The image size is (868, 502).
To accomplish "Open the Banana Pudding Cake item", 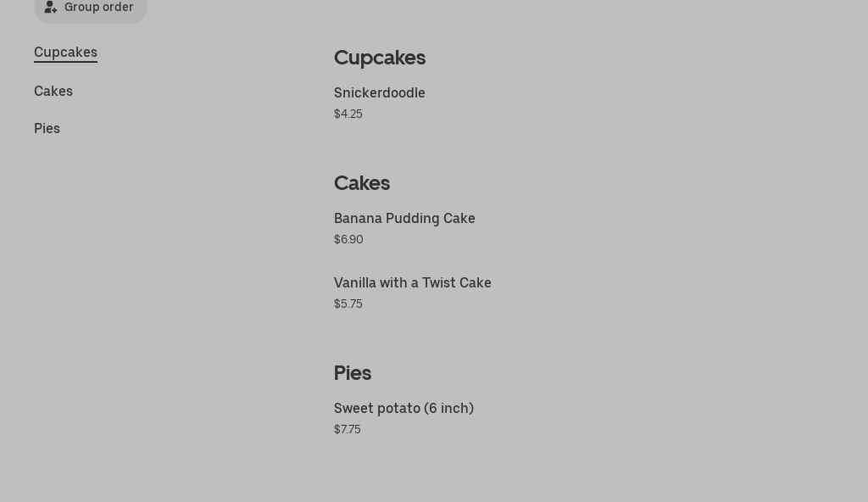I will (x=404, y=218).
